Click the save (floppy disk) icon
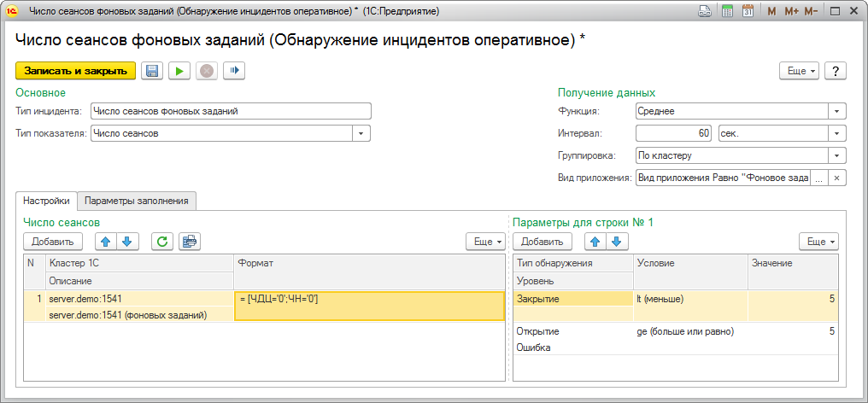The width and height of the screenshot is (868, 403). point(152,72)
